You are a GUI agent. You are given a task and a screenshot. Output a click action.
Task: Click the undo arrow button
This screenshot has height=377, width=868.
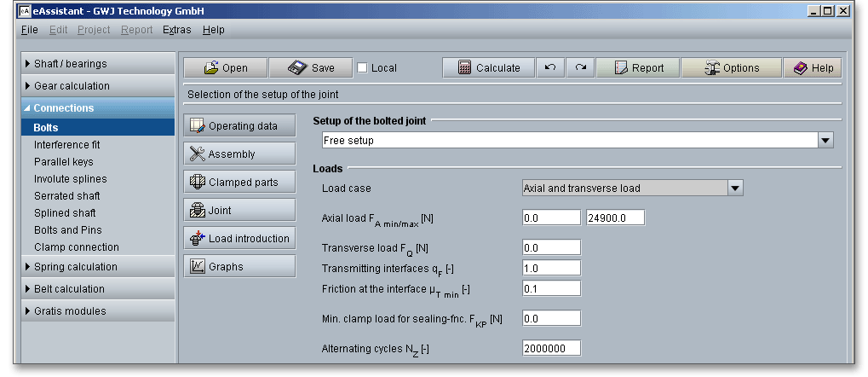pyautogui.click(x=550, y=68)
